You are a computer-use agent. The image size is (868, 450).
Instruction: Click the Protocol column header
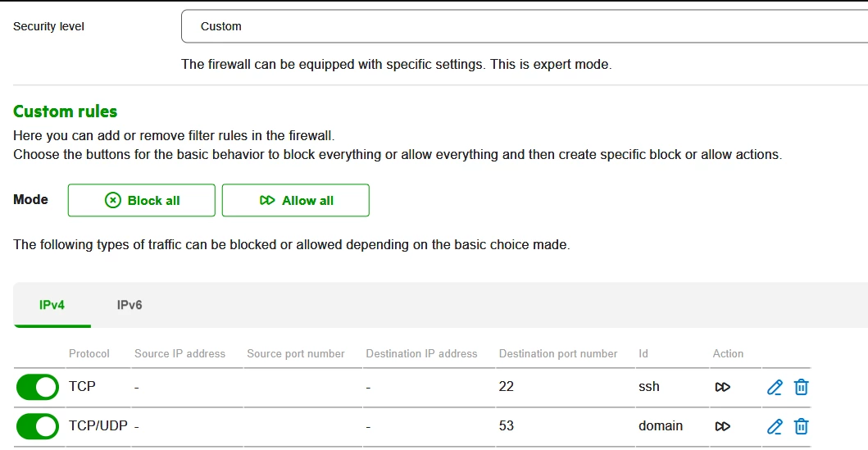(x=89, y=354)
